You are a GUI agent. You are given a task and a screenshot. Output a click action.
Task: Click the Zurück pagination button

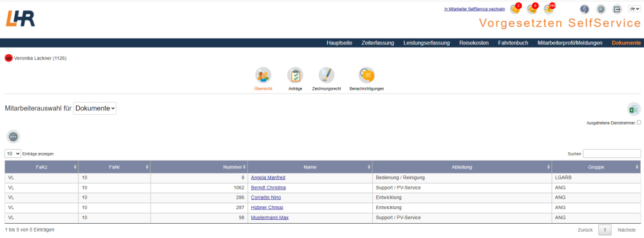(585, 230)
